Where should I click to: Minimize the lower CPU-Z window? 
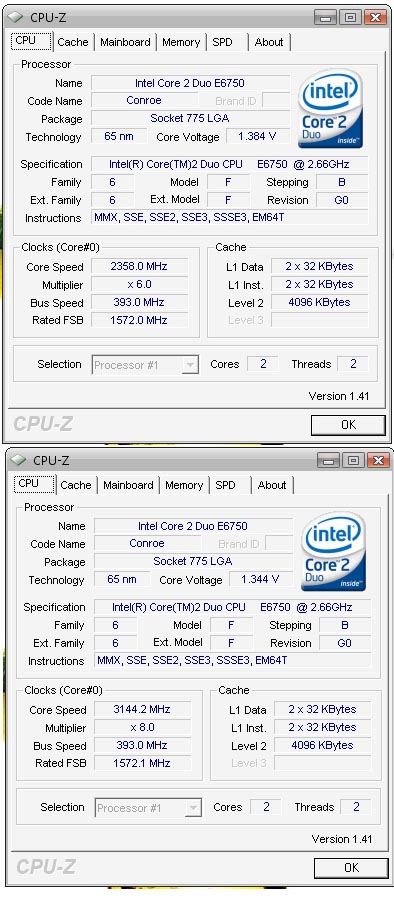tap(327, 460)
